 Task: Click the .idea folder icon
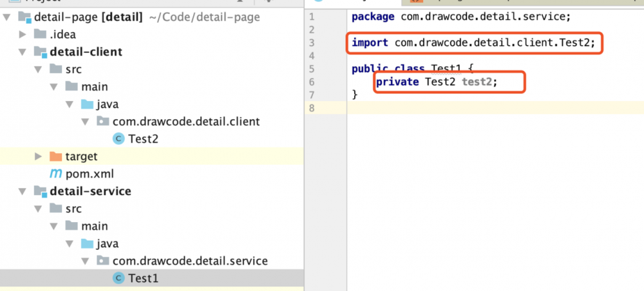pos(40,34)
